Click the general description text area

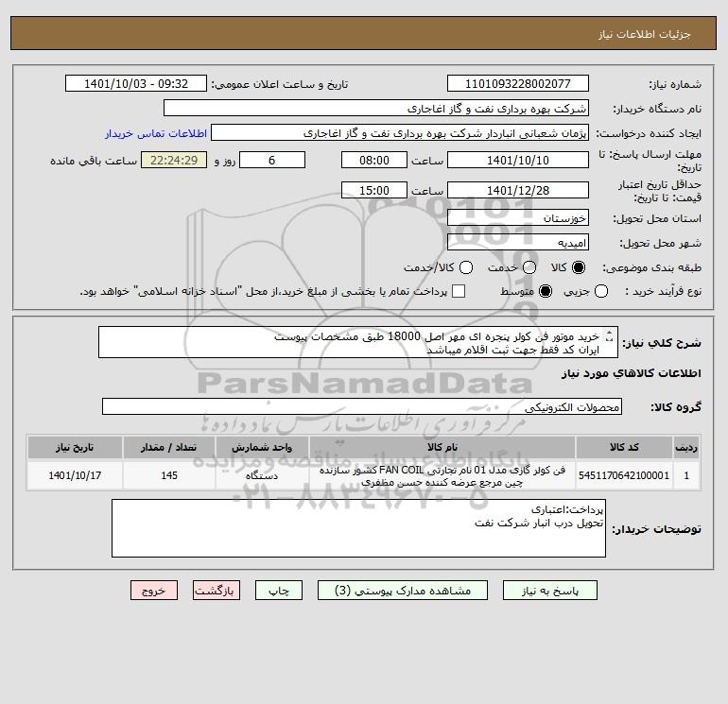click(358, 342)
